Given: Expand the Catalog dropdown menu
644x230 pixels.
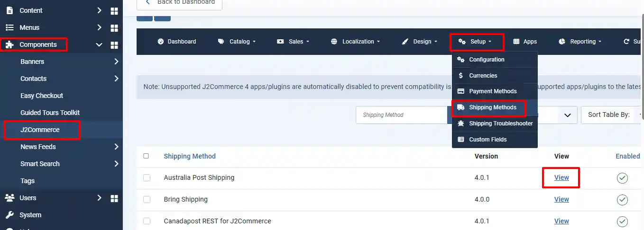Looking at the screenshot, I should [x=237, y=42].
